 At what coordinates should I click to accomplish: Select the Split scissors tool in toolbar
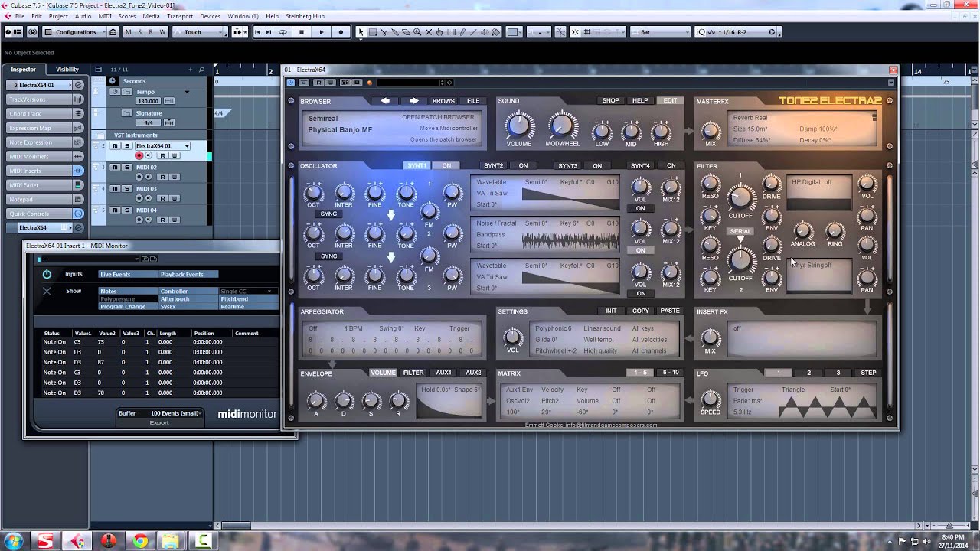tap(384, 32)
